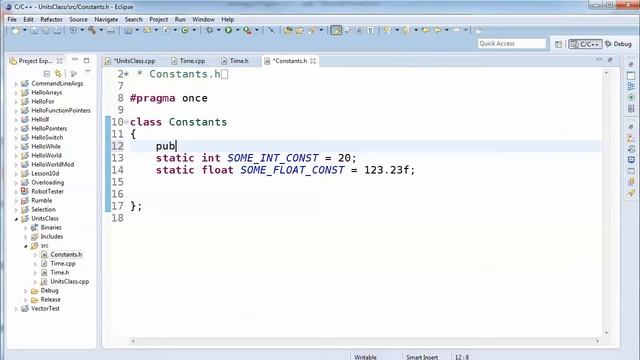Click SOME_INT_CONST in the code

pos(273,158)
